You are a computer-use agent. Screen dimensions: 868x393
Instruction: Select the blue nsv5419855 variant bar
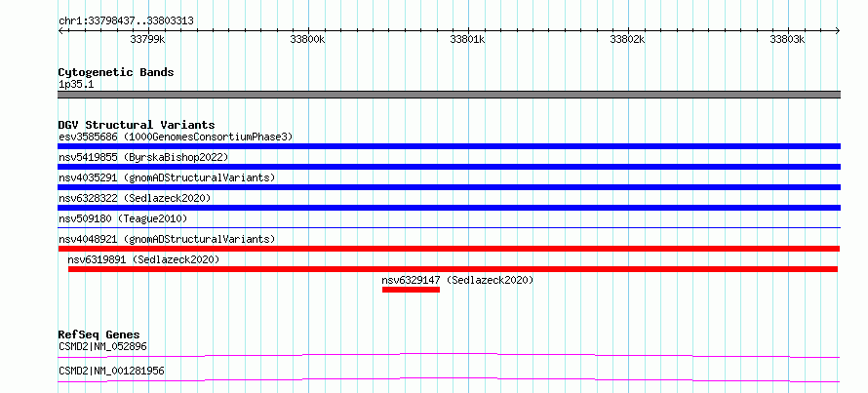[449, 167]
